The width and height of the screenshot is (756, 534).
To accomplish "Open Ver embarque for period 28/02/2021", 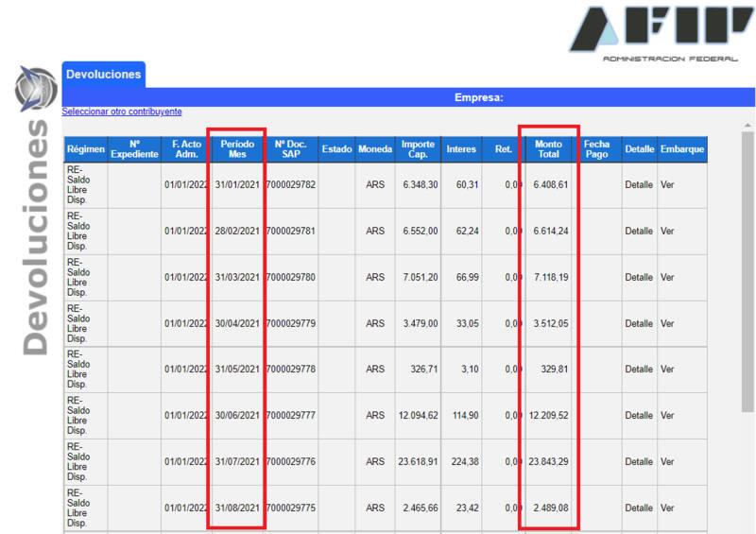I will click(x=667, y=232).
